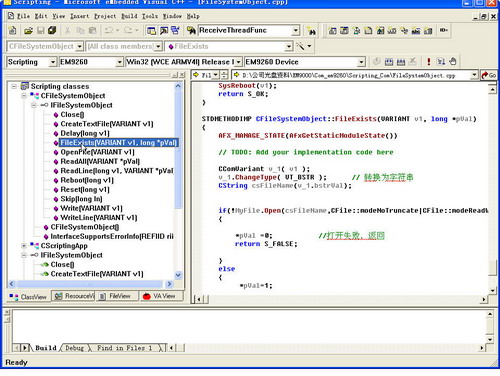Open the All class members dropdown

158,46
